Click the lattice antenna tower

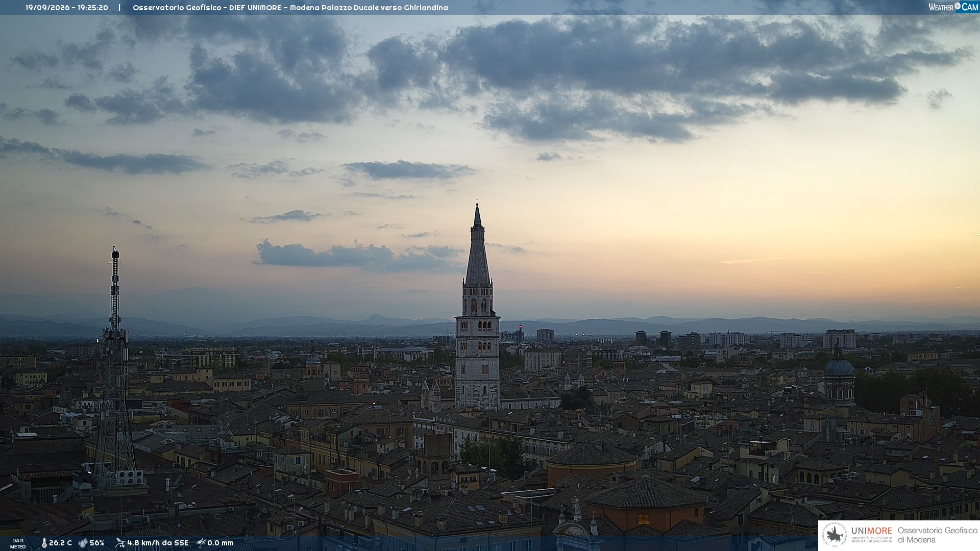pos(115,367)
